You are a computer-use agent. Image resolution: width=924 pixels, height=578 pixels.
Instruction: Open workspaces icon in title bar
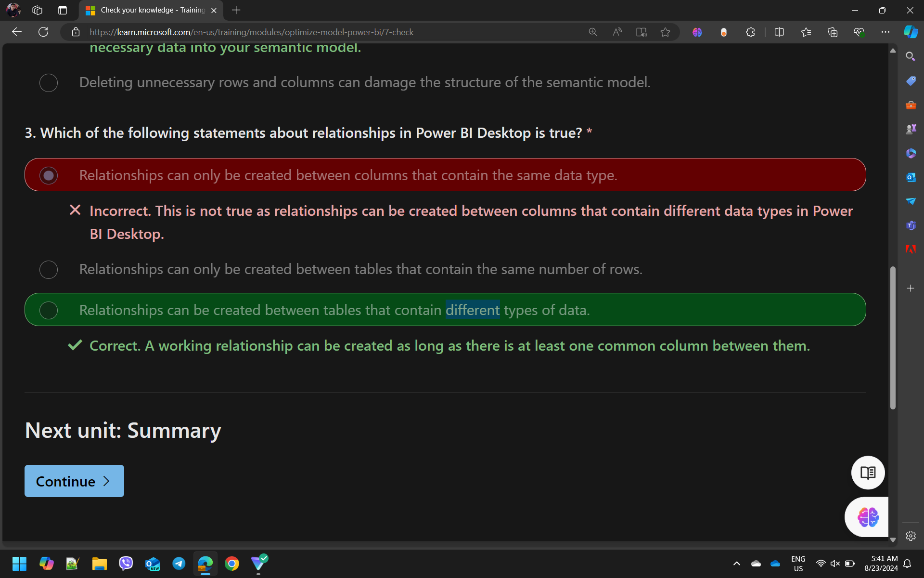click(x=38, y=10)
